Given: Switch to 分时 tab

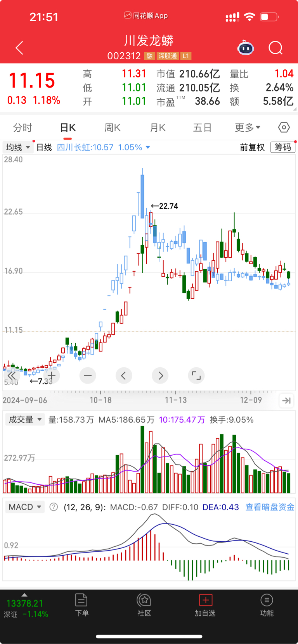Looking at the screenshot, I should click(23, 127).
